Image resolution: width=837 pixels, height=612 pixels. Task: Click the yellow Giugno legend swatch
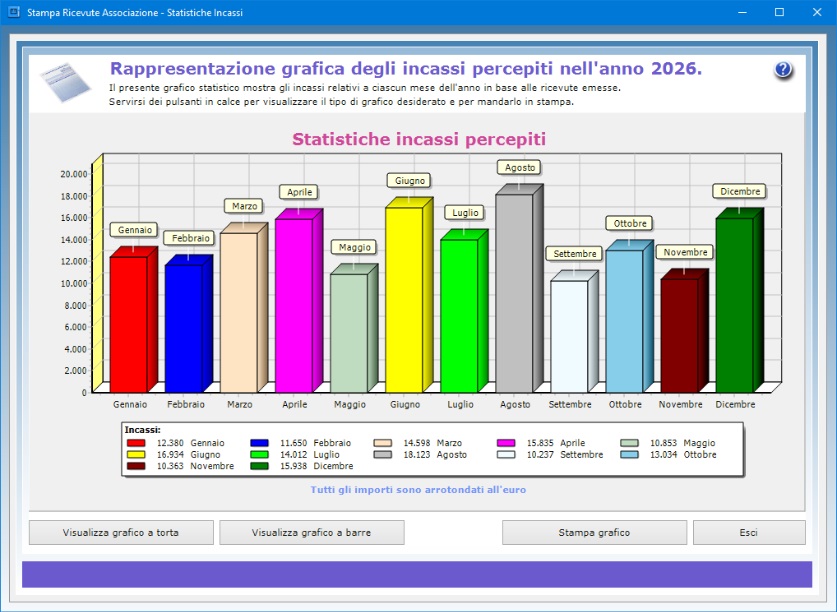pos(136,454)
